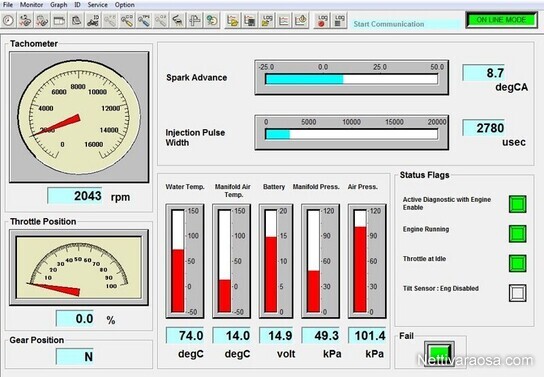Open the Service menu
This screenshot has width=544, height=377.
click(x=97, y=5)
